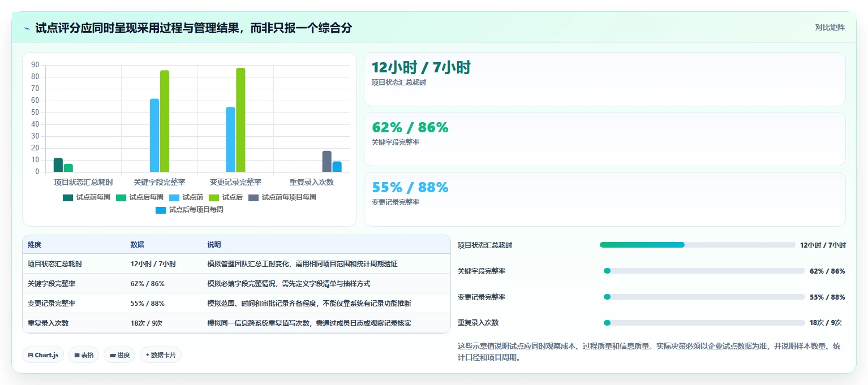
Task: Click the 变更记录完整率 x-axis label in chart
Action: tap(235, 182)
